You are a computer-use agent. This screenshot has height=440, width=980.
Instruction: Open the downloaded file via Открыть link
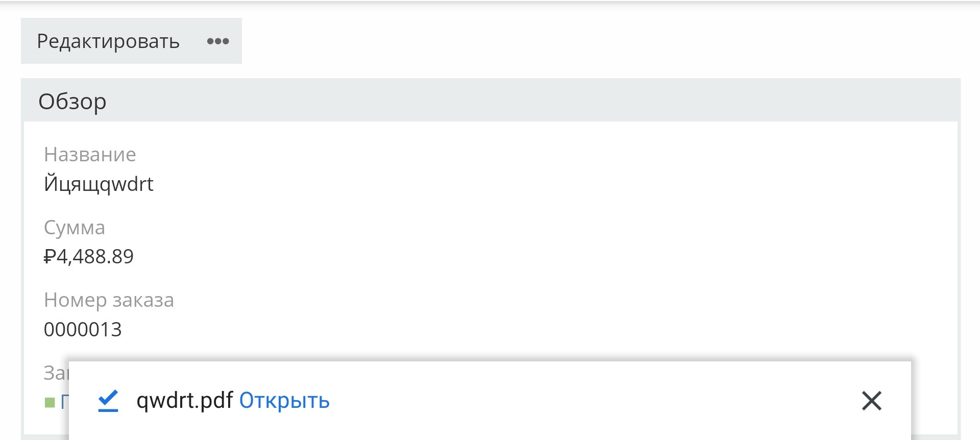pos(284,401)
